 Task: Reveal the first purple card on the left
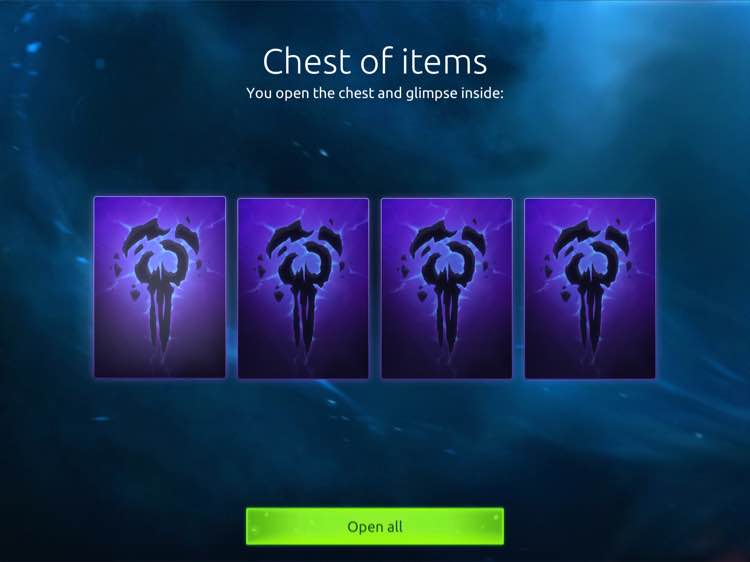[x=160, y=287]
